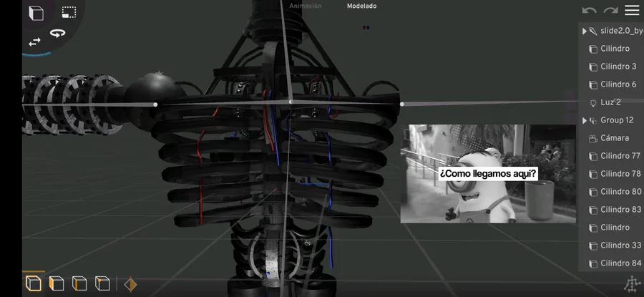Tap the lightbulb icon of Luz 2

(593, 102)
